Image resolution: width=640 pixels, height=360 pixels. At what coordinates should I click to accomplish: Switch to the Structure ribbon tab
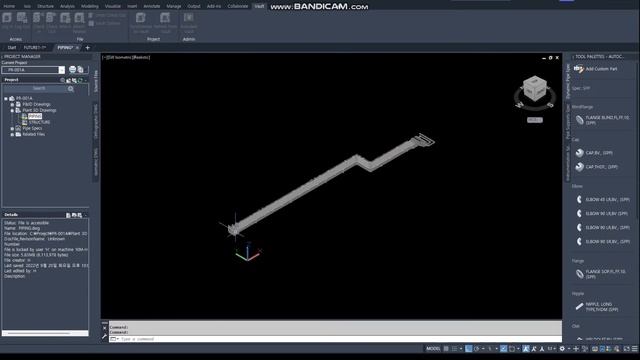[45, 6]
